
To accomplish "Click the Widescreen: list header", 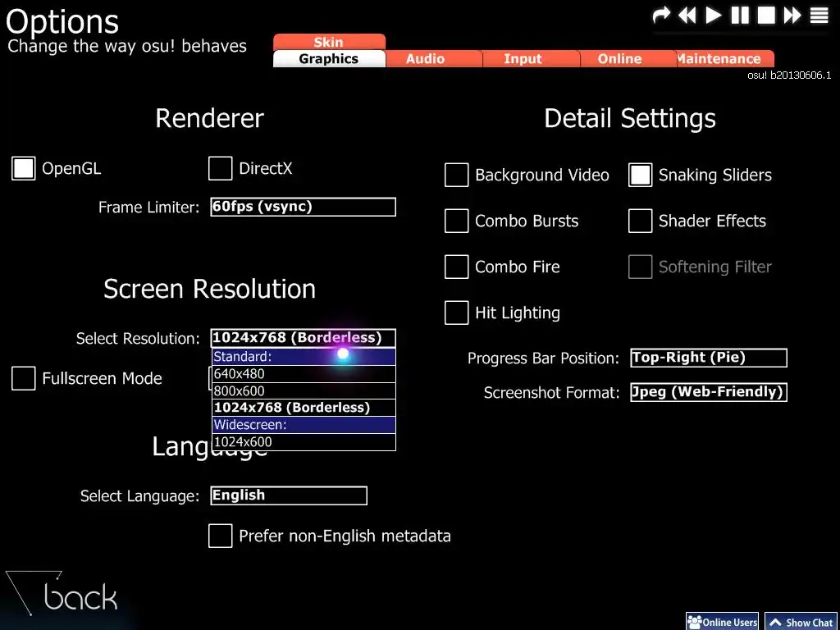I will point(304,425).
